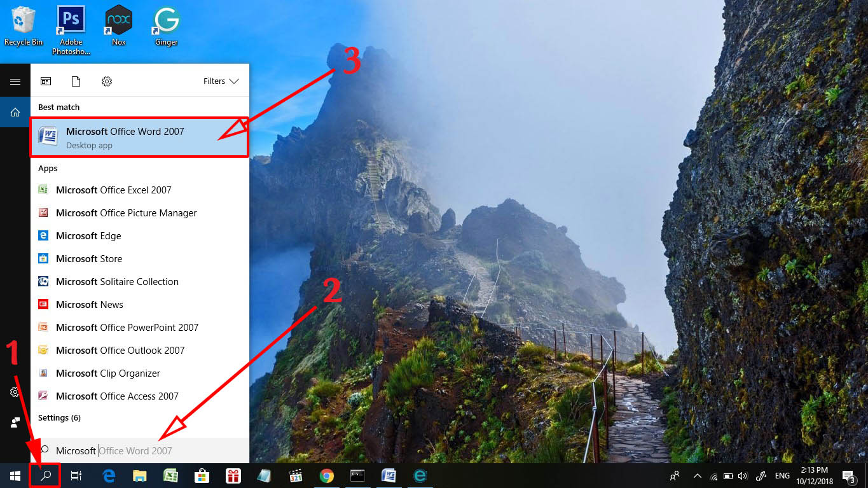Launch Excel from the taskbar
868x488 pixels.
(x=170, y=476)
